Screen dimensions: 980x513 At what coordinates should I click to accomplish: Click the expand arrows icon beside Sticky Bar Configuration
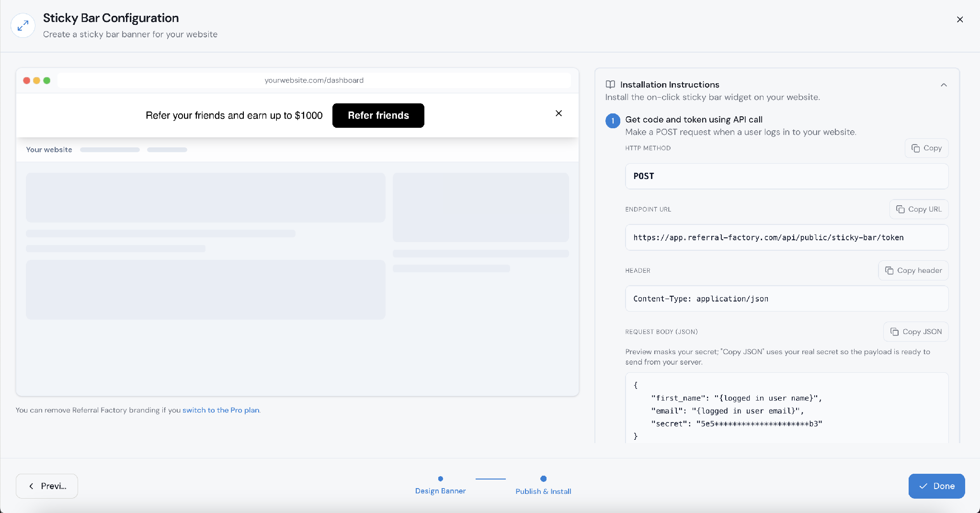23,26
